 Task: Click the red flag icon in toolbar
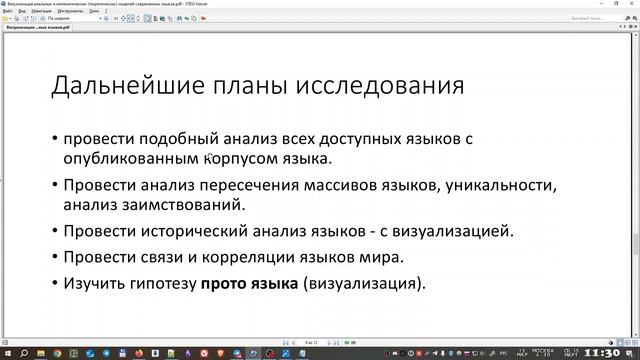pos(203,18)
